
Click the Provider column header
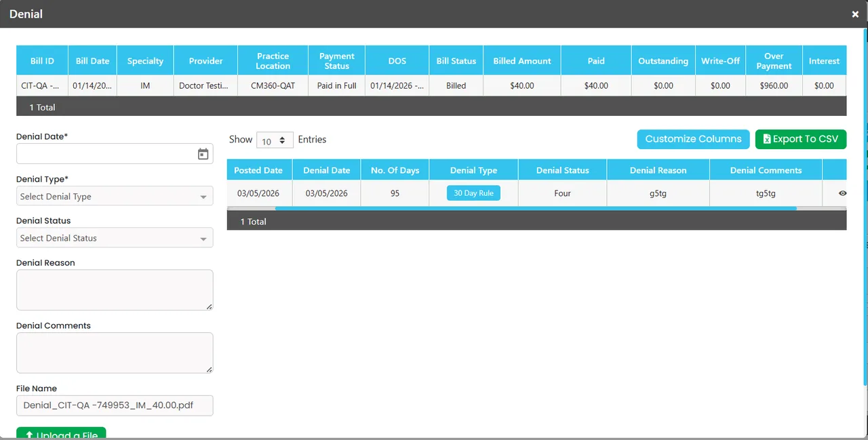click(x=206, y=61)
